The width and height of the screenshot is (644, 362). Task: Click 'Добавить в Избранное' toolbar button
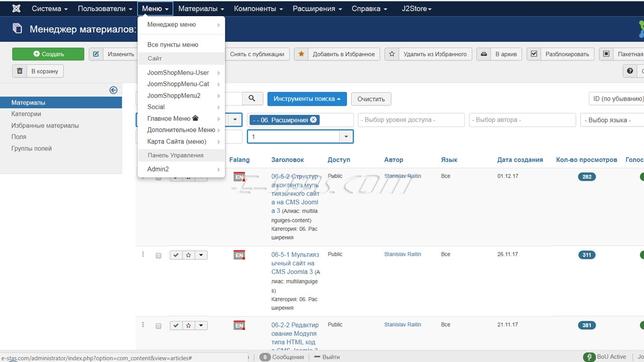pyautogui.click(x=337, y=54)
